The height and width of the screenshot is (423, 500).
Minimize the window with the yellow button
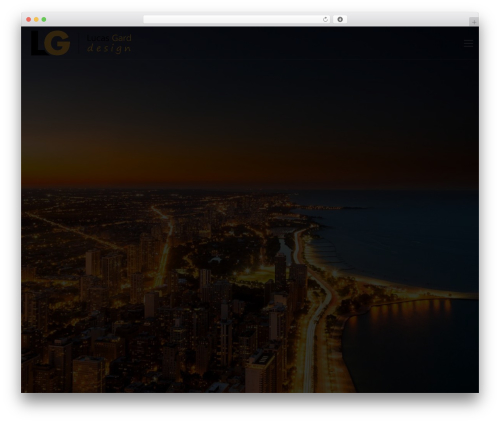36,20
